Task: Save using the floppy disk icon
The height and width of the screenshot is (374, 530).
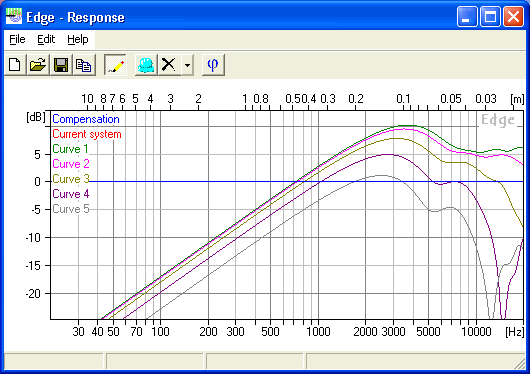Action: pyautogui.click(x=61, y=65)
